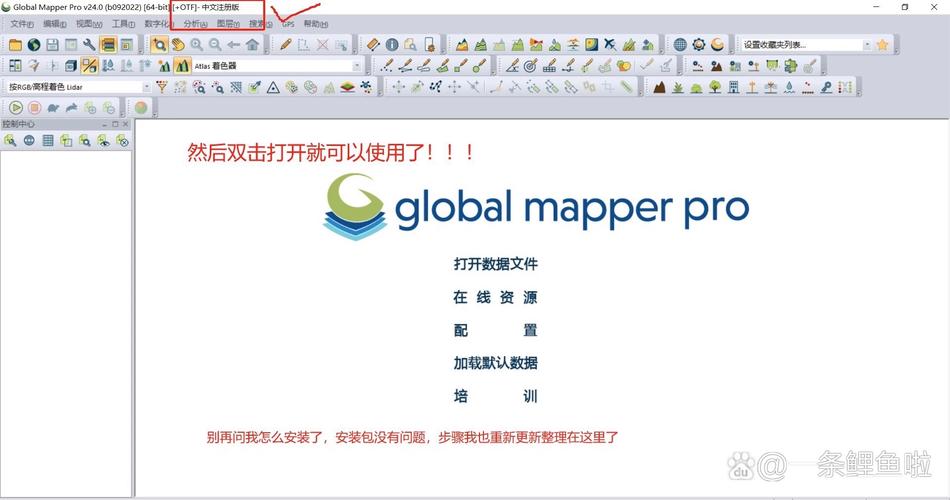Toggle layer visibility eye in Control Center
This screenshot has width=950, height=500.
[x=104, y=141]
